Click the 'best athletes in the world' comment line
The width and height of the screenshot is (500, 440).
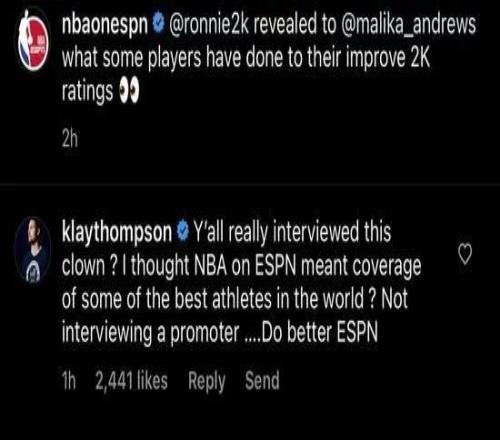click(x=235, y=299)
